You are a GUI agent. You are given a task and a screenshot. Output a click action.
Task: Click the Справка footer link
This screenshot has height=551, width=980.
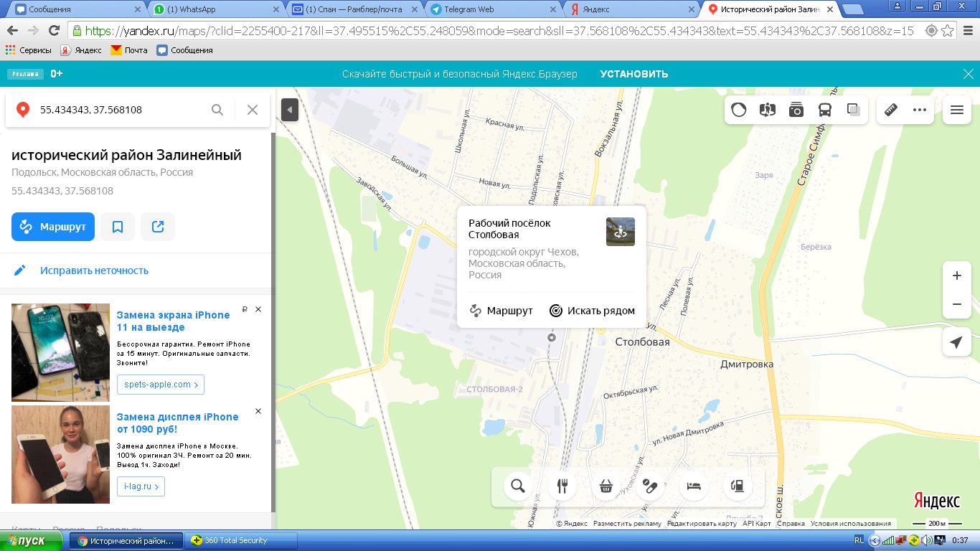click(791, 524)
